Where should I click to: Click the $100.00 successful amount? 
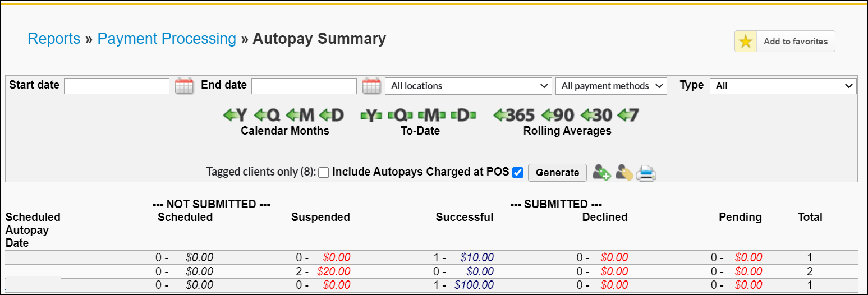pos(474,285)
